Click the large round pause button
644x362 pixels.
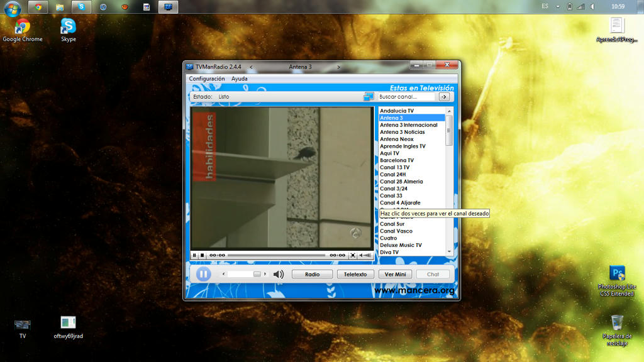click(x=203, y=274)
